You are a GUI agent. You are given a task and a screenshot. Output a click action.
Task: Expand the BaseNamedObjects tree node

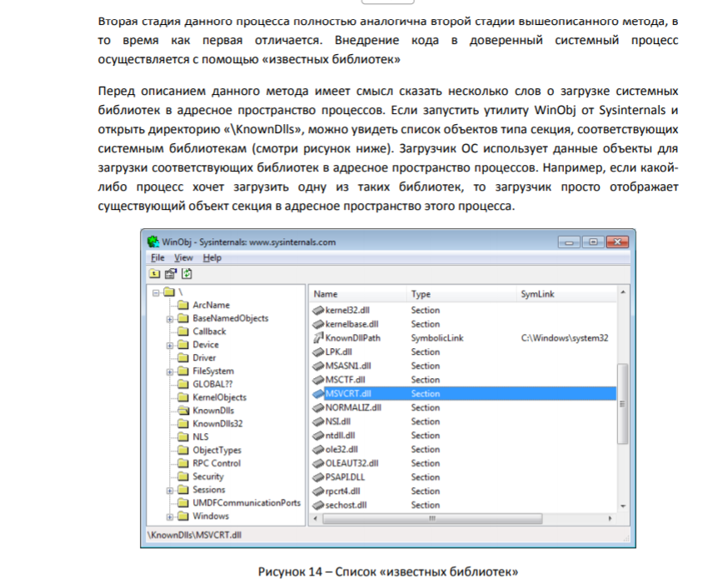pos(170,319)
